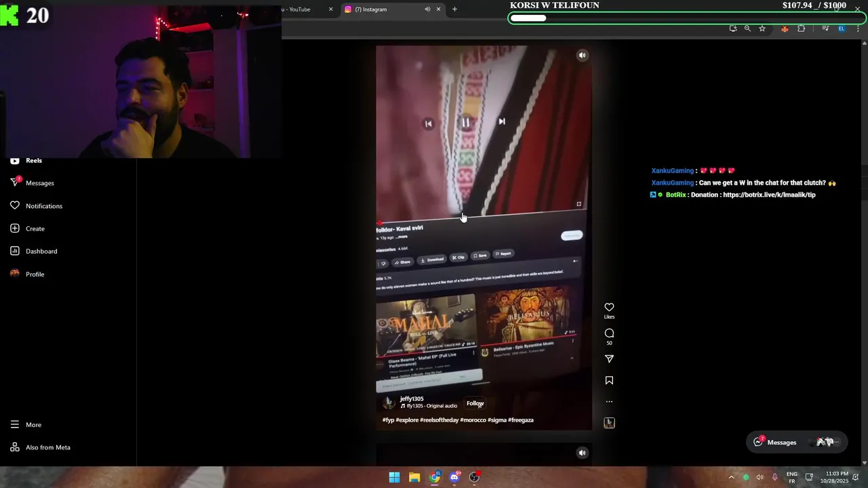Screen dimensions: 868x488
Task: Click the microphone icon in system tray
Action: (x=774, y=477)
